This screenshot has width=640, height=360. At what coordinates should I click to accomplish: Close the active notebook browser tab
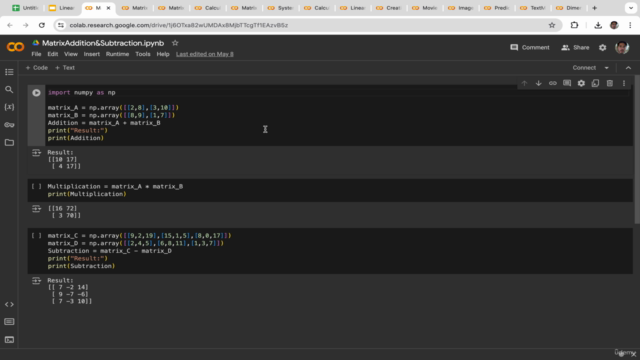[x=108, y=8]
